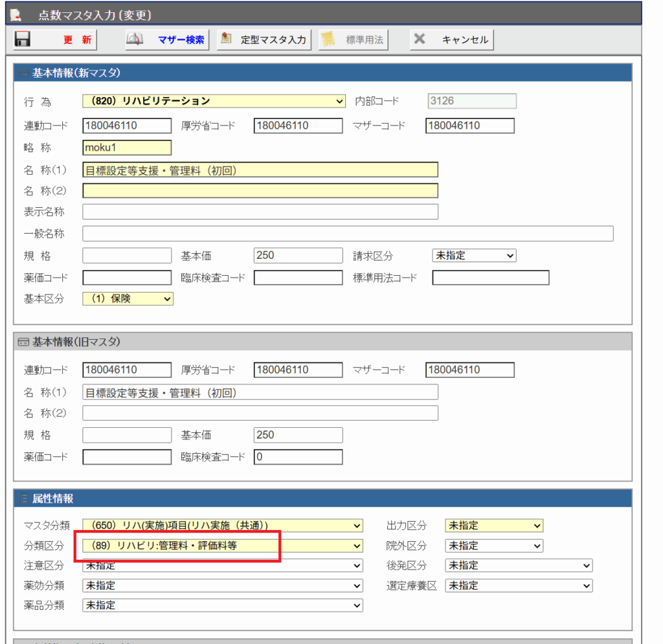Click the X cancel icon
This screenshot has width=663, height=644.
point(420,39)
